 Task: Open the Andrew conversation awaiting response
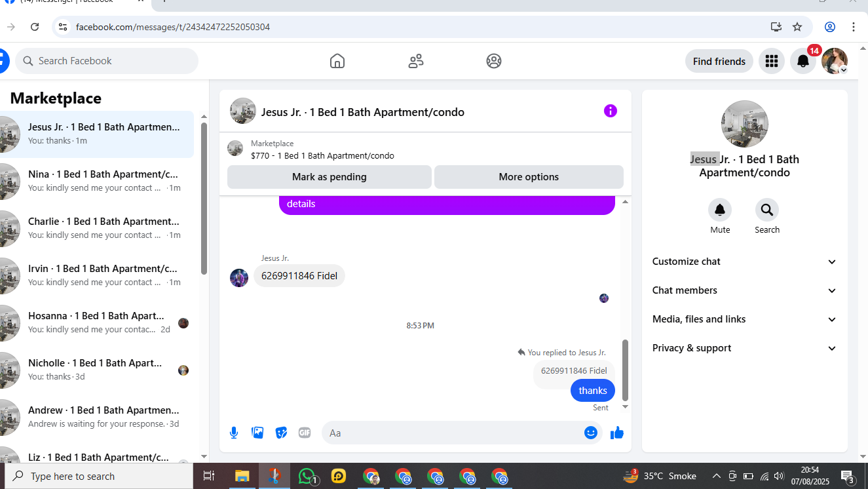click(x=97, y=418)
